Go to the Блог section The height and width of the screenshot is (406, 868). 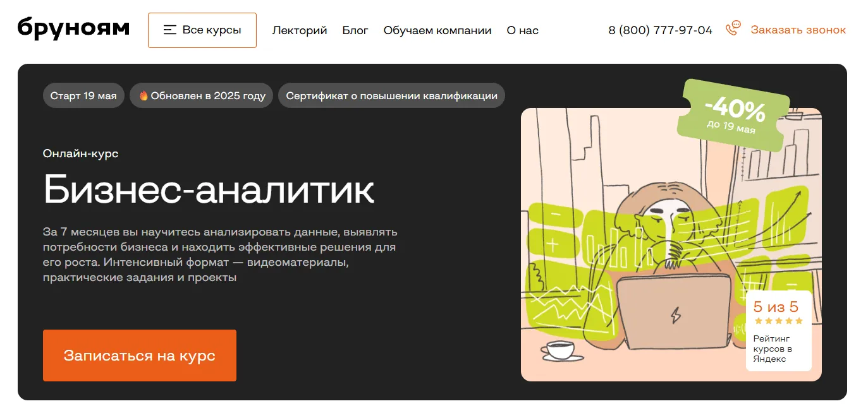pos(355,30)
